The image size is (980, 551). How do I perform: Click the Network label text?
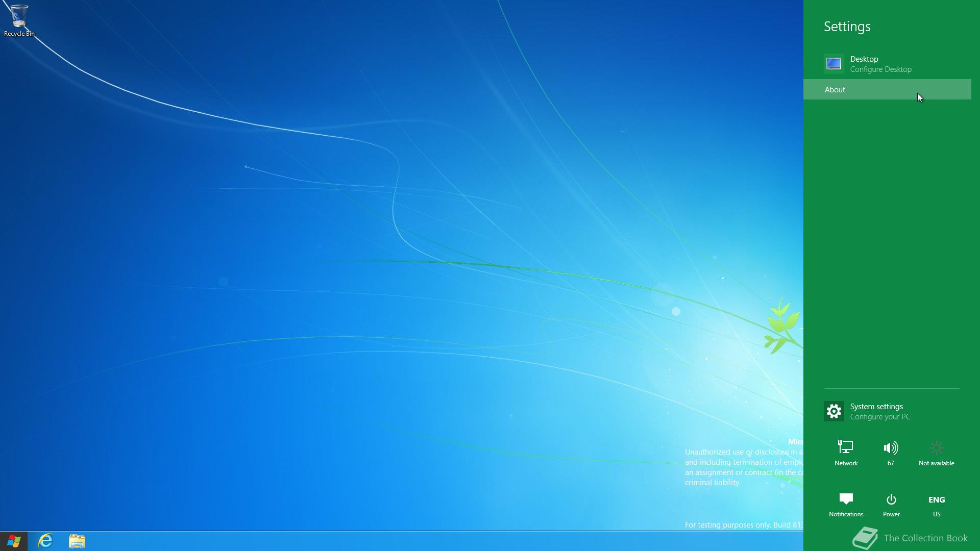coord(846,463)
